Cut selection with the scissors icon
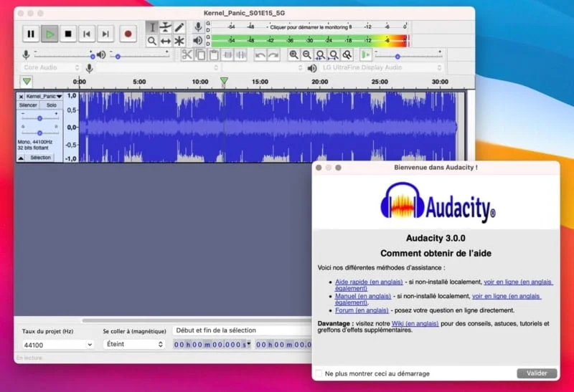Viewport: 574px width, 392px height. pyautogui.click(x=187, y=55)
